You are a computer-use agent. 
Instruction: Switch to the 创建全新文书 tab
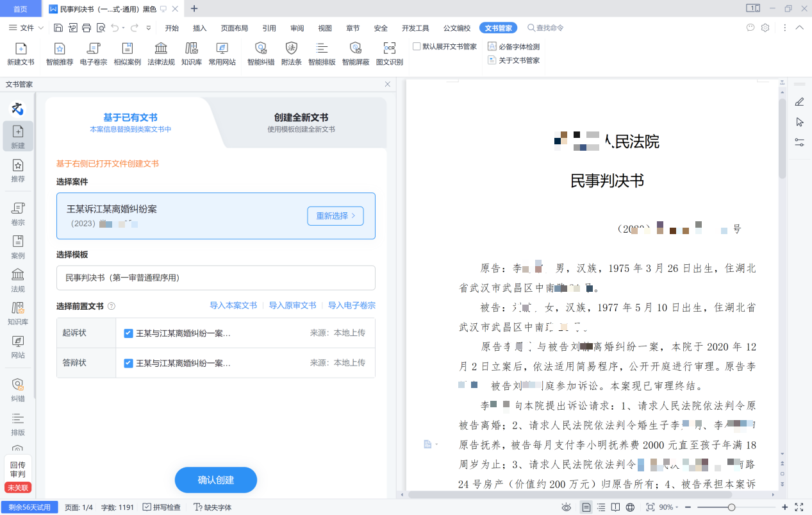[301, 122]
